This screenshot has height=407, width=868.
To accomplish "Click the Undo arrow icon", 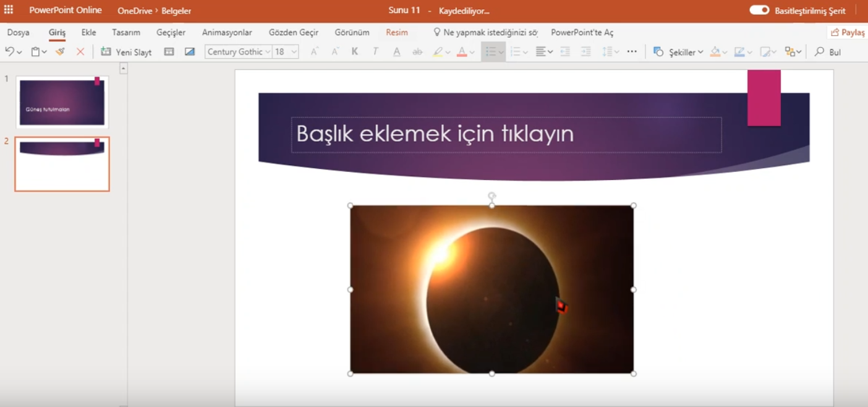I will point(9,52).
